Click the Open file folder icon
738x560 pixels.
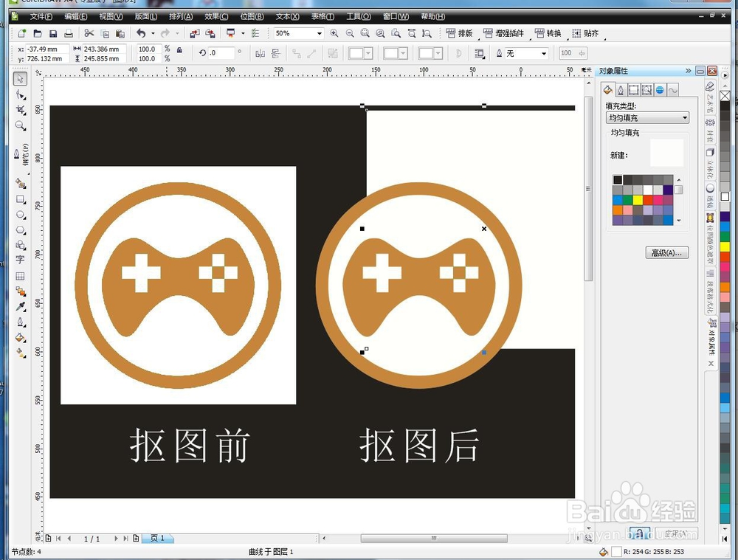pyautogui.click(x=38, y=33)
